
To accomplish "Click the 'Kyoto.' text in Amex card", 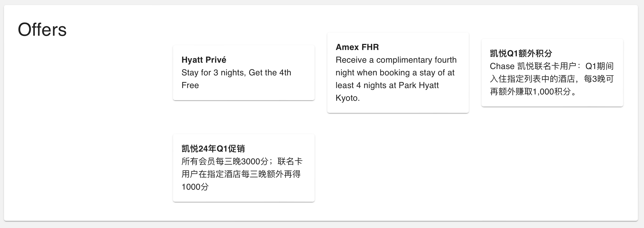I will pyautogui.click(x=347, y=98).
